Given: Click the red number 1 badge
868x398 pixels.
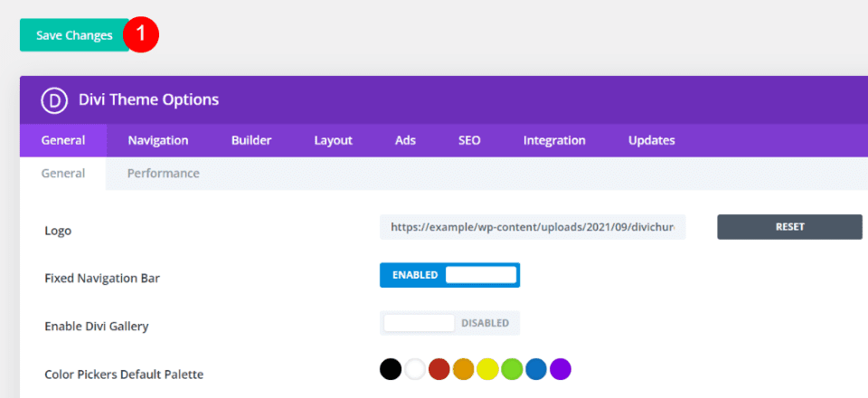Looking at the screenshot, I should point(141,35).
